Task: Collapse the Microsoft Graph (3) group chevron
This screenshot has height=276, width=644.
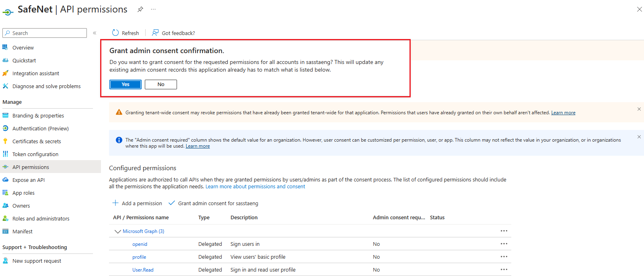Action: (x=118, y=231)
